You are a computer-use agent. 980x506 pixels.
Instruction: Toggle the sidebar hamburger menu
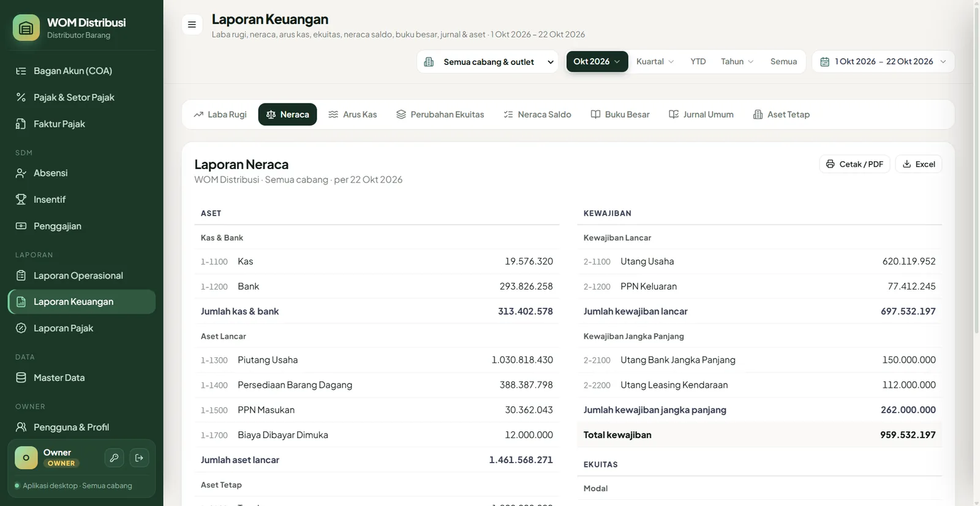pos(192,25)
